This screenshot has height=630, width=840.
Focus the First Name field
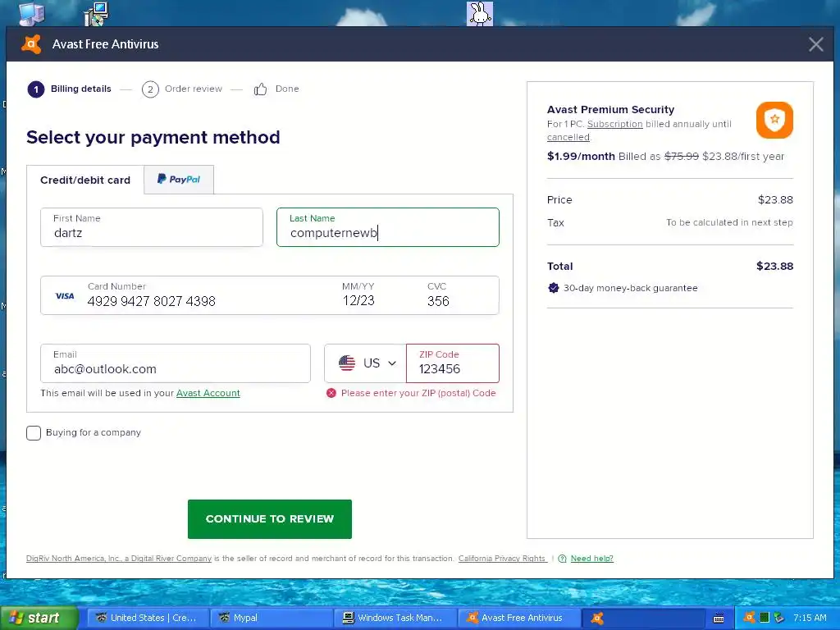(x=152, y=227)
